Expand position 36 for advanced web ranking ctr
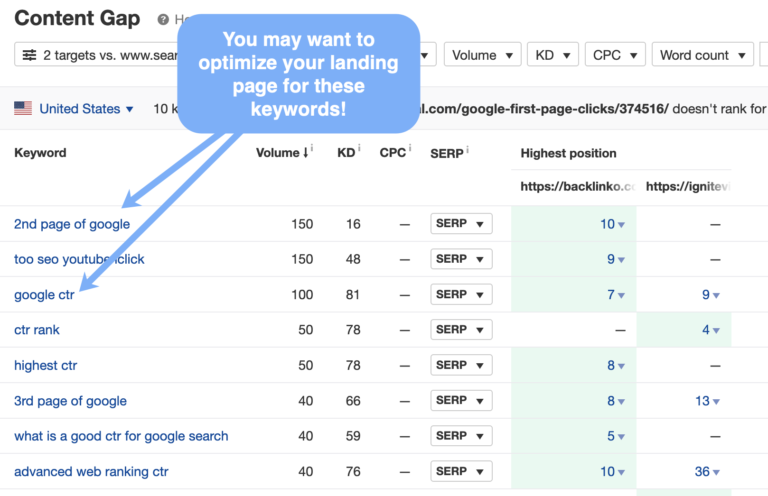Viewport: 768px width, 496px height. (709, 471)
